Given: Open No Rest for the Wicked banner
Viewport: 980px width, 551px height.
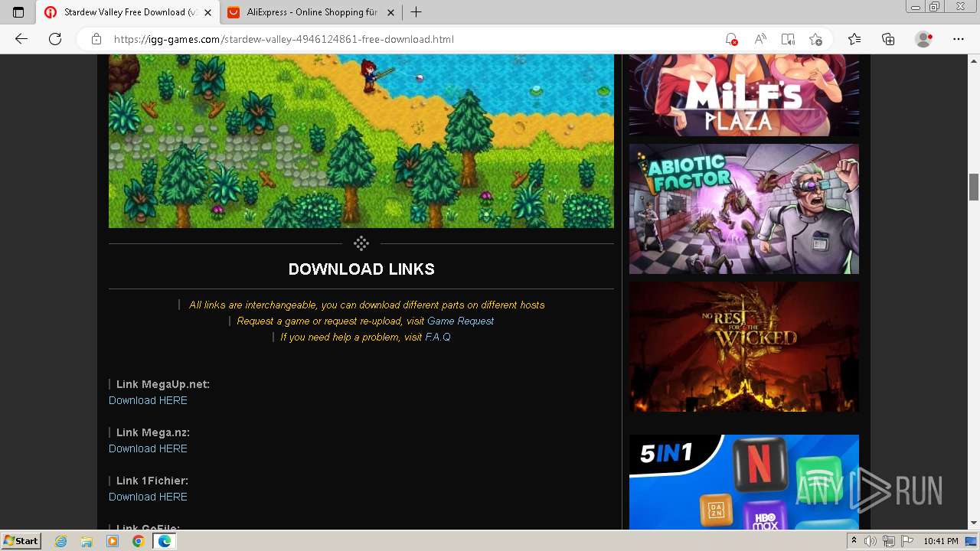Looking at the screenshot, I should tap(743, 347).
